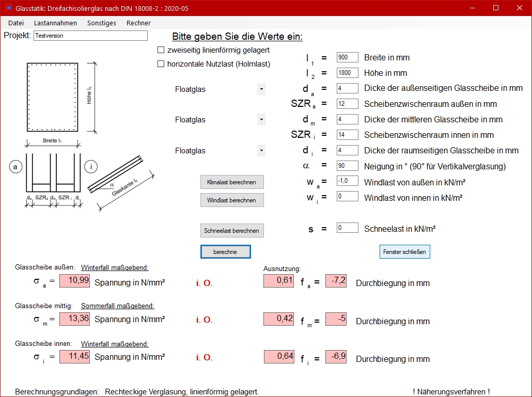Viewport: 532px width, 397px height.
Task: Click the 'berechne' button
Action: coord(225,251)
